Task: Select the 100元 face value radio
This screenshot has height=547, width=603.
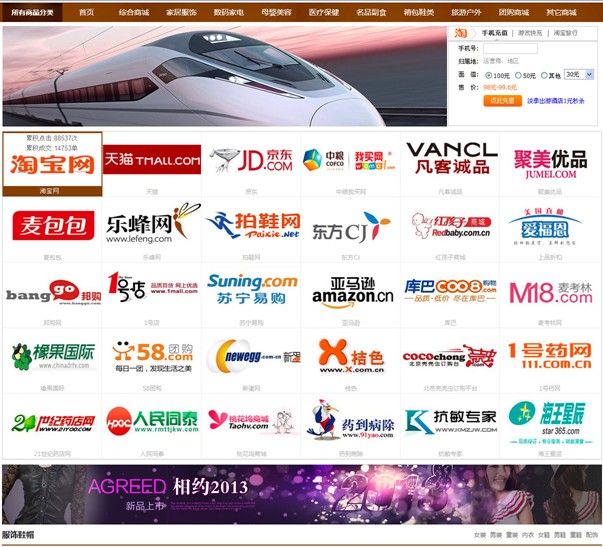Action: pos(488,75)
